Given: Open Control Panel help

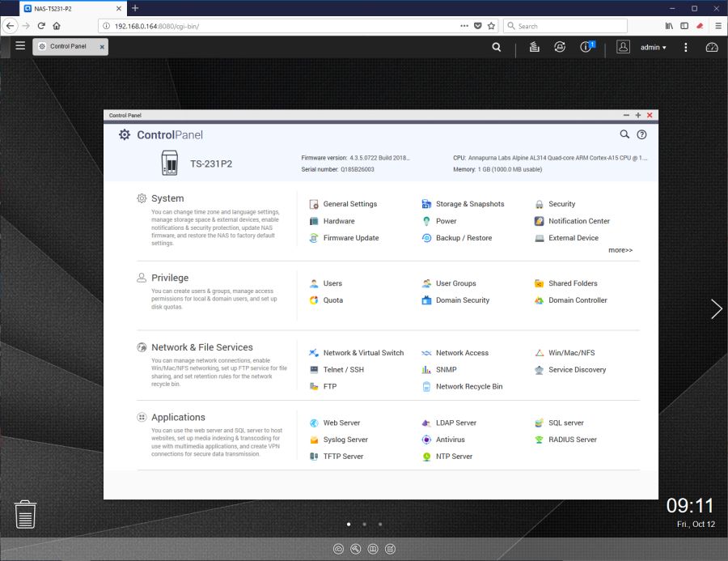Looking at the screenshot, I should tap(641, 134).
